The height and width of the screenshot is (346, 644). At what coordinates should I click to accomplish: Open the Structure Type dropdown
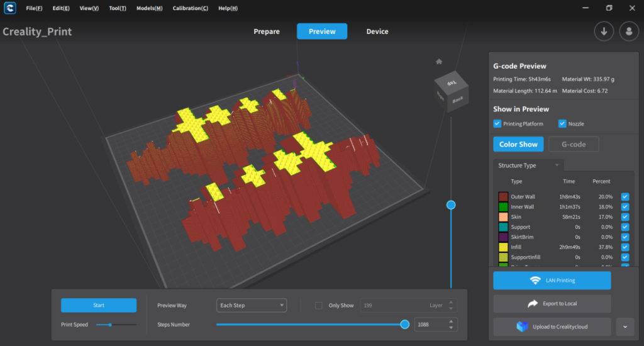click(528, 165)
